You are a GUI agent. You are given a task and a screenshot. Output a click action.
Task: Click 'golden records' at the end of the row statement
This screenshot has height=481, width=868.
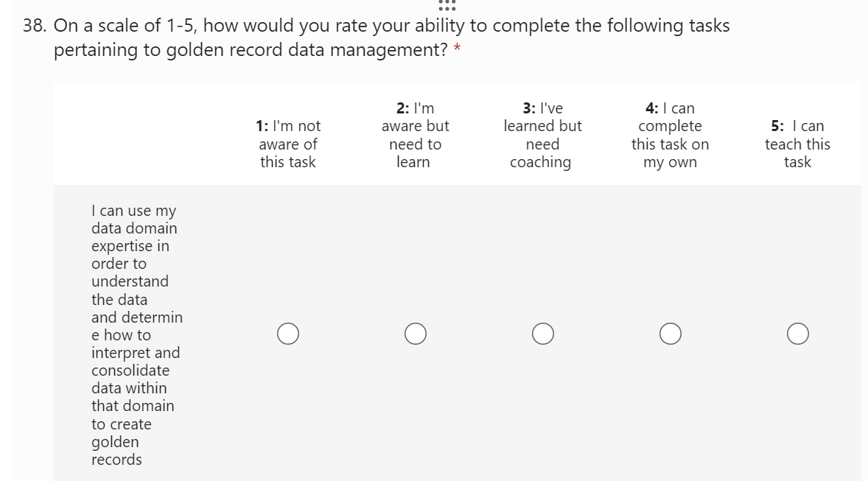pyautogui.click(x=116, y=451)
